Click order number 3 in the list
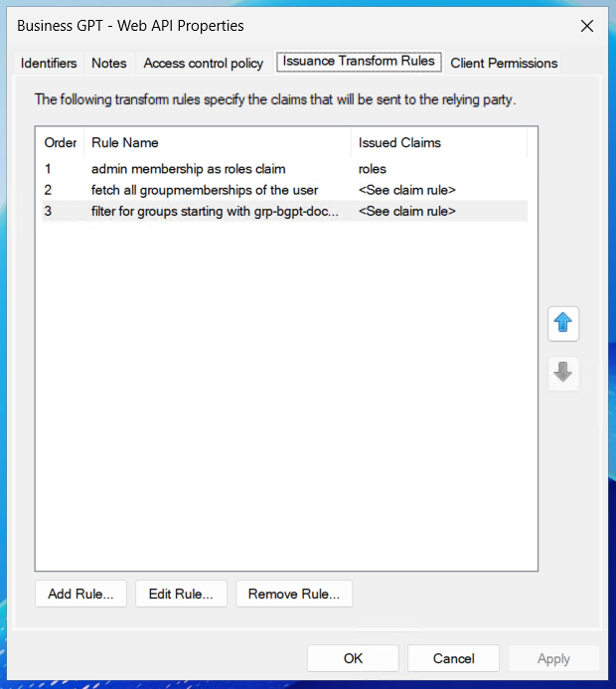Image resolution: width=616 pixels, height=689 pixels. click(x=48, y=211)
